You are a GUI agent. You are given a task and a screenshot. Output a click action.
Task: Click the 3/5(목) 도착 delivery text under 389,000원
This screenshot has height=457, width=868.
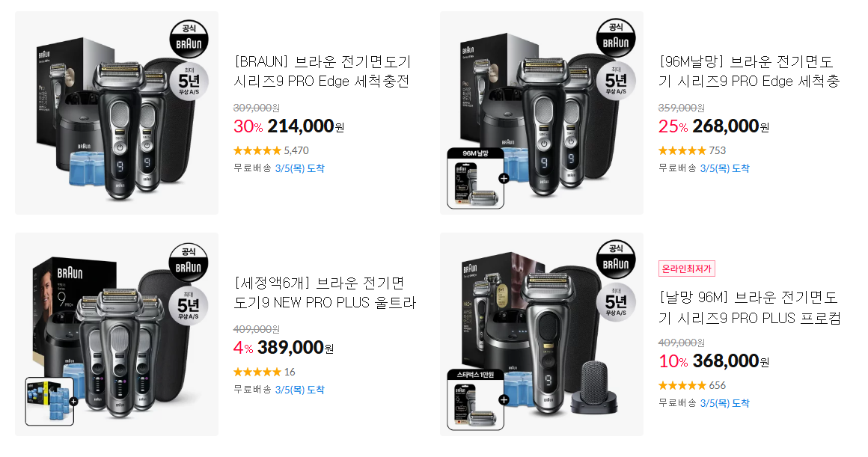(299, 390)
